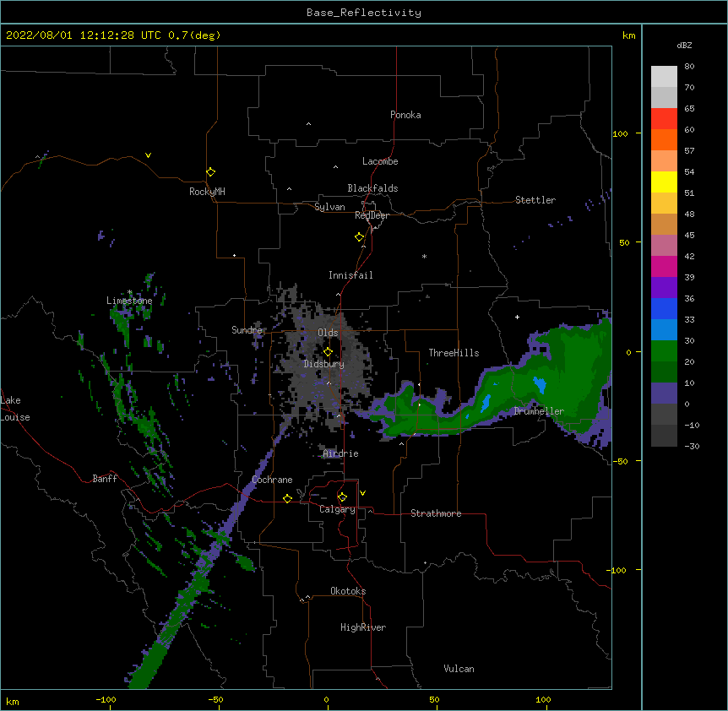Click the white asterisk east of Innisfail

(x=424, y=256)
